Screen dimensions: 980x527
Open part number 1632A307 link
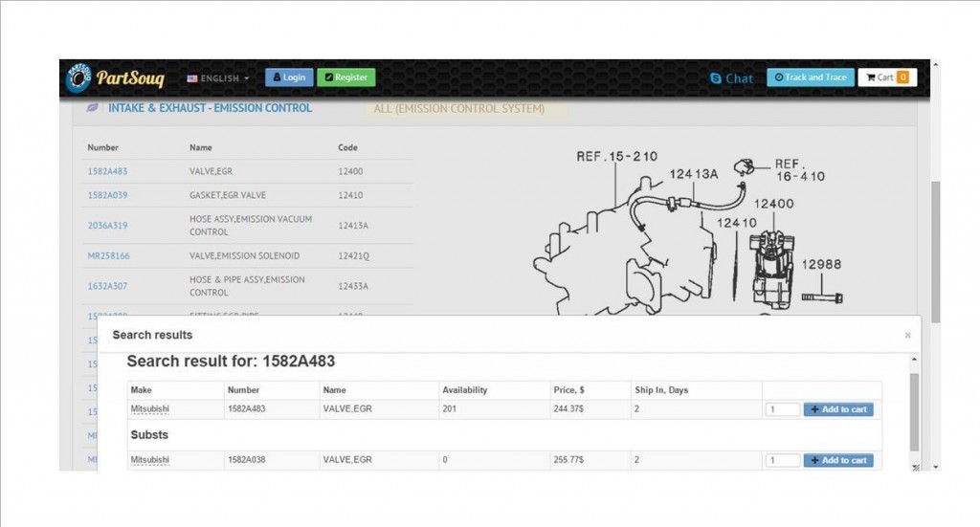tap(107, 286)
